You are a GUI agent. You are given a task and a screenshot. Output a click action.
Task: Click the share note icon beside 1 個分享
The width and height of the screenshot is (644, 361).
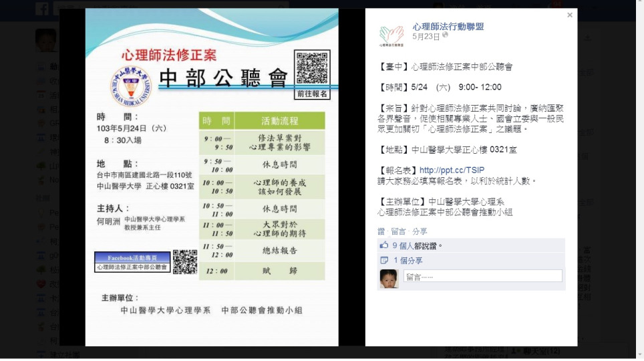coord(384,260)
